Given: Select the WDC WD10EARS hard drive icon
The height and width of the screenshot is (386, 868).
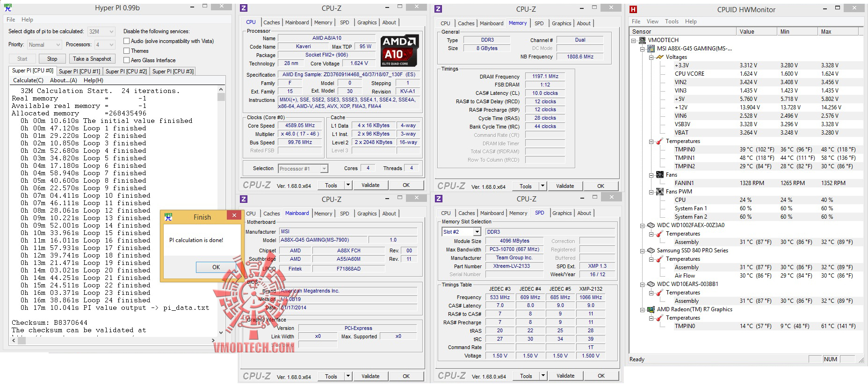Looking at the screenshot, I should tap(651, 284).
